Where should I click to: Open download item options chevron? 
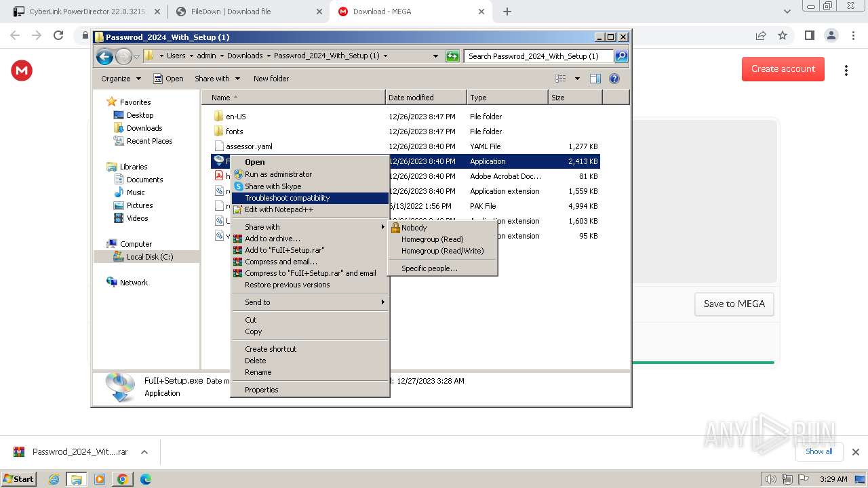click(144, 452)
